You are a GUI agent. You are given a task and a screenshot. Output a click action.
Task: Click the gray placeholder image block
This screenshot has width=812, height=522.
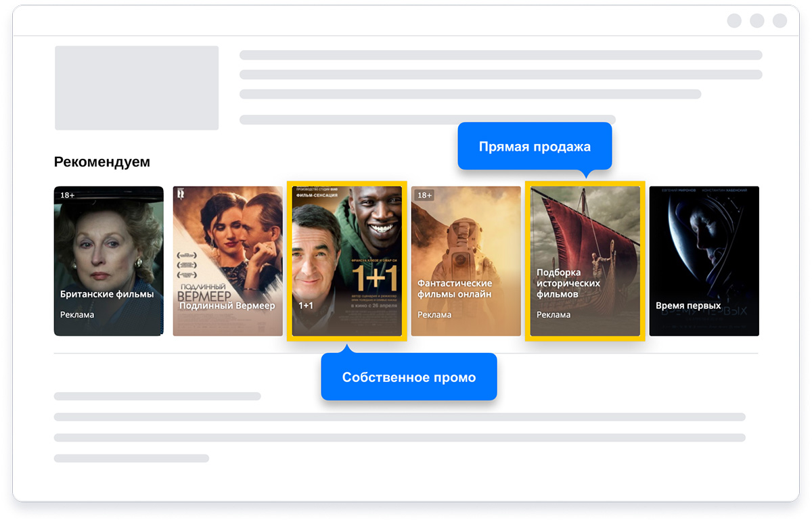[x=137, y=88]
